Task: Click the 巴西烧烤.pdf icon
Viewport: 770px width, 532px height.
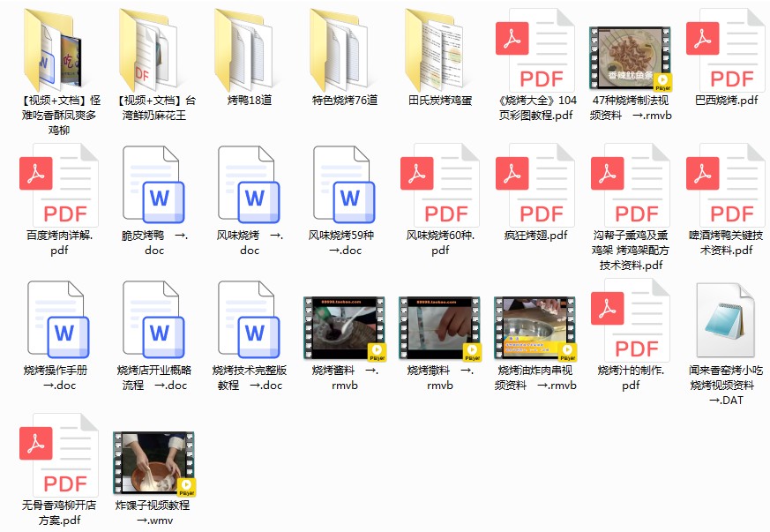Action: pos(726,49)
